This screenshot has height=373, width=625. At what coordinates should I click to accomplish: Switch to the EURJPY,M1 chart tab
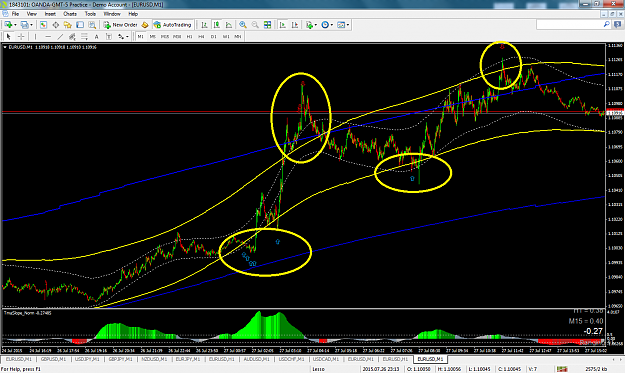pos(188,359)
